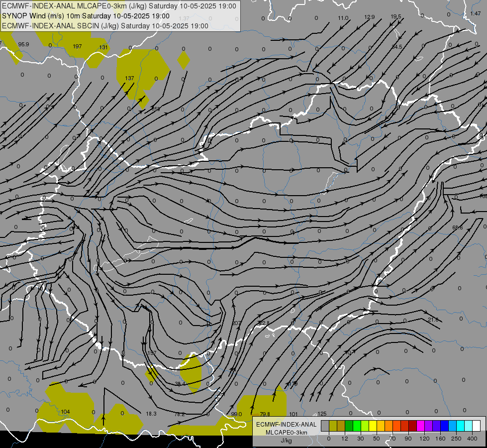Click the magenta legend swatch

(420, 426)
